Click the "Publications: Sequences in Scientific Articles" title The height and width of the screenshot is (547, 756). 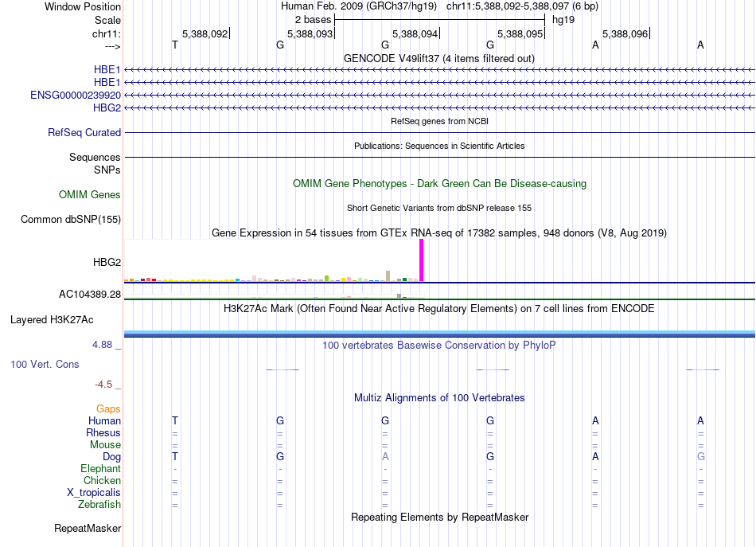tap(439, 146)
